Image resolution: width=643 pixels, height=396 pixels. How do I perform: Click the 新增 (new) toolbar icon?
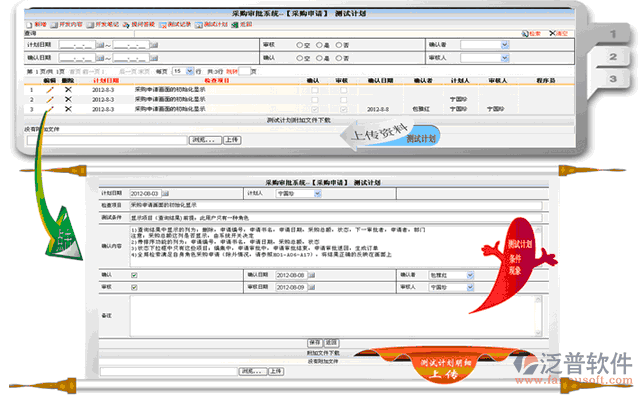coord(30,25)
